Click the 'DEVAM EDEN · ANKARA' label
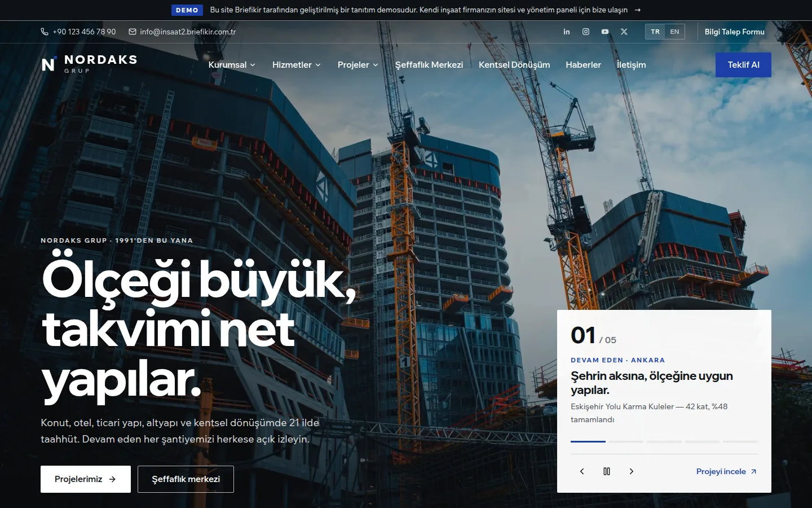The image size is (812, 508). [x=617, y=360]
